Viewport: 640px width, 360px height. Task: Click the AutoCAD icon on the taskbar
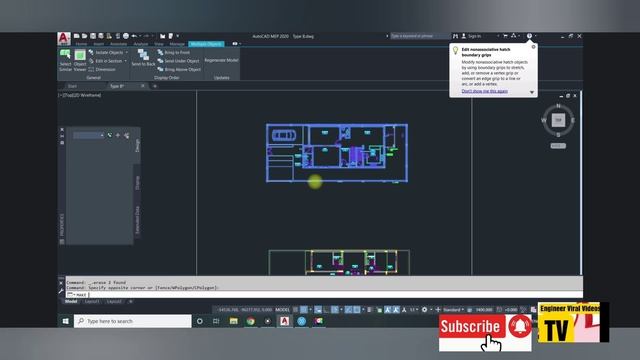coord(284,321)
